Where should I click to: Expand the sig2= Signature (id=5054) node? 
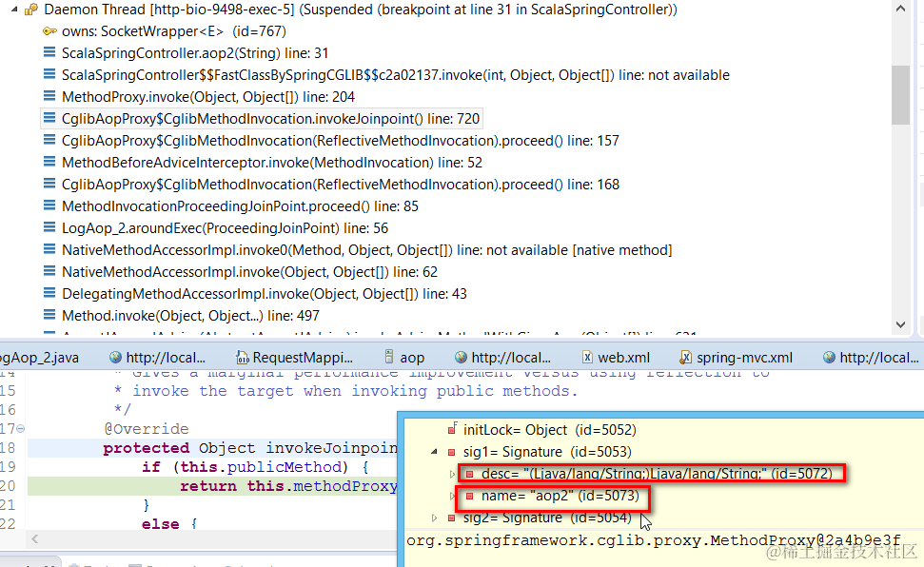click(434, 518)
